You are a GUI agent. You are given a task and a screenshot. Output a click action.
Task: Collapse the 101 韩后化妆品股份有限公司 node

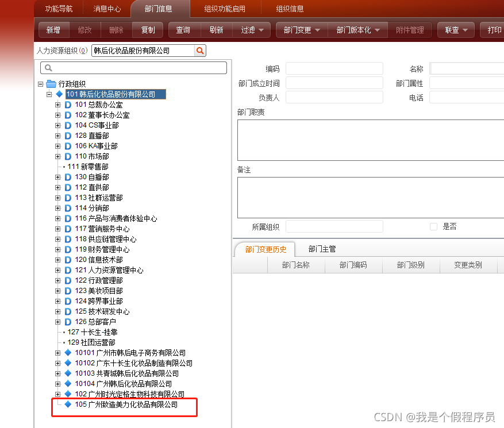click(x=49, y=94)
